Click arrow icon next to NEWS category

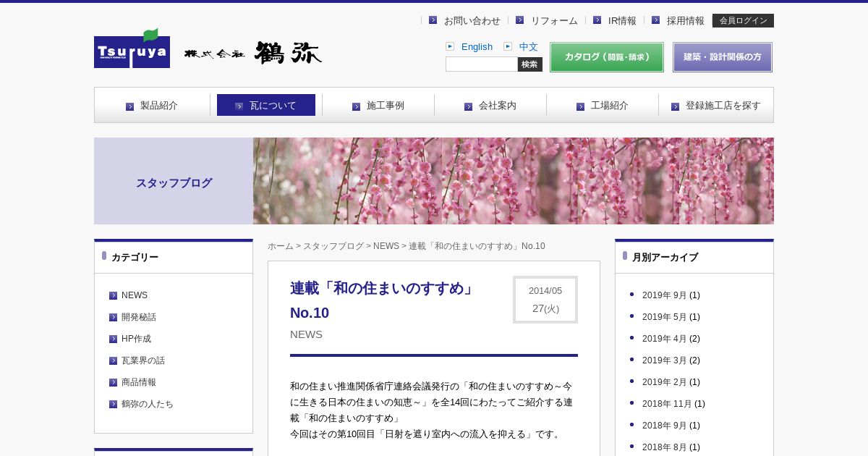(x=113, y=295)
